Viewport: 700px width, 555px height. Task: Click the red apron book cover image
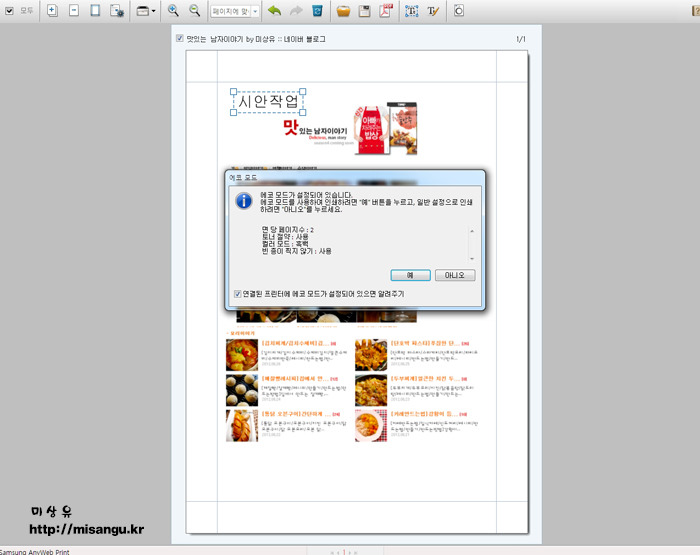pos(370,130)
